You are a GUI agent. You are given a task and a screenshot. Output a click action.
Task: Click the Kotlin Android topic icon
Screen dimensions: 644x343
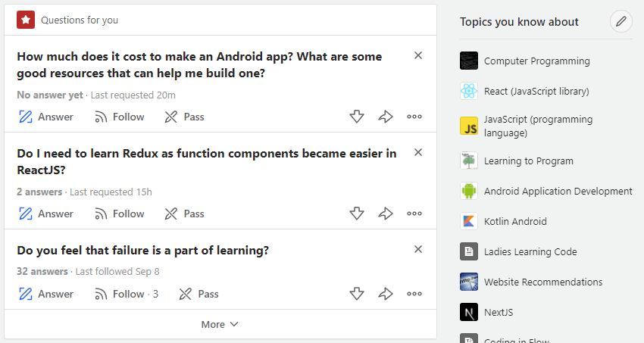coord(469,221)
